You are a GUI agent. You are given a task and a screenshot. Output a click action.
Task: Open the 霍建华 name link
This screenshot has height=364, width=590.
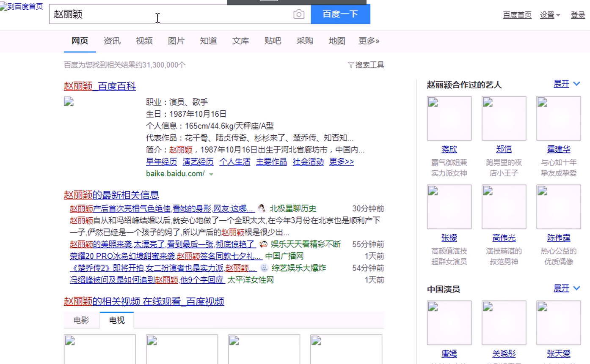[x=559, y=149]
